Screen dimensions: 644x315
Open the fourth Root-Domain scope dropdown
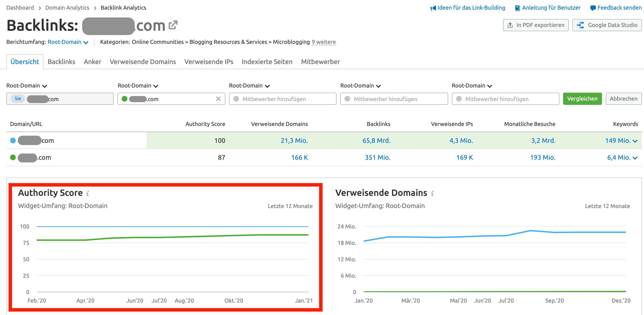coord(361,86)
